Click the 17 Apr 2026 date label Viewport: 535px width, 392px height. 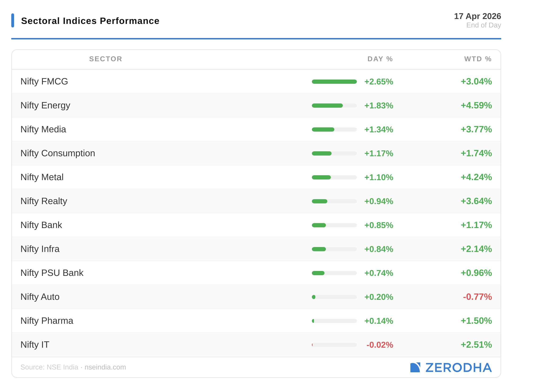point(477,16)
